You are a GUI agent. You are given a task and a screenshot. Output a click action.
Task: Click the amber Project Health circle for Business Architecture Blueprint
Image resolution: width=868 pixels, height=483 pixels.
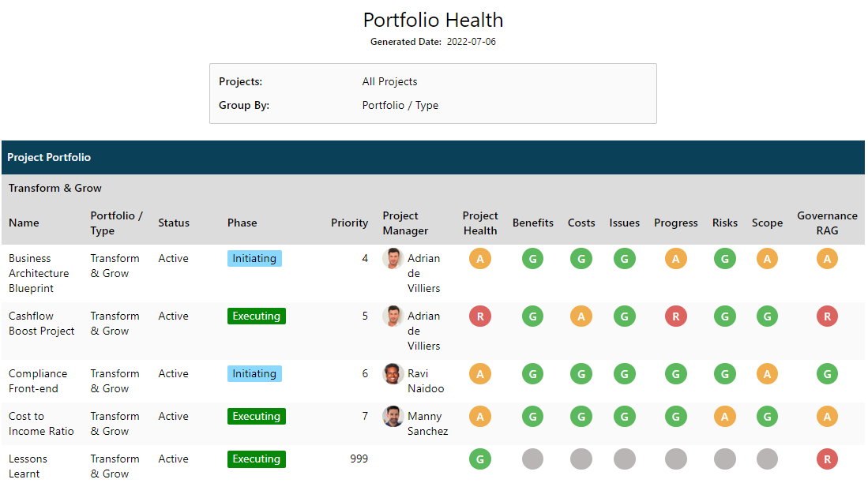pyautogui.click(x=480, y=258)
